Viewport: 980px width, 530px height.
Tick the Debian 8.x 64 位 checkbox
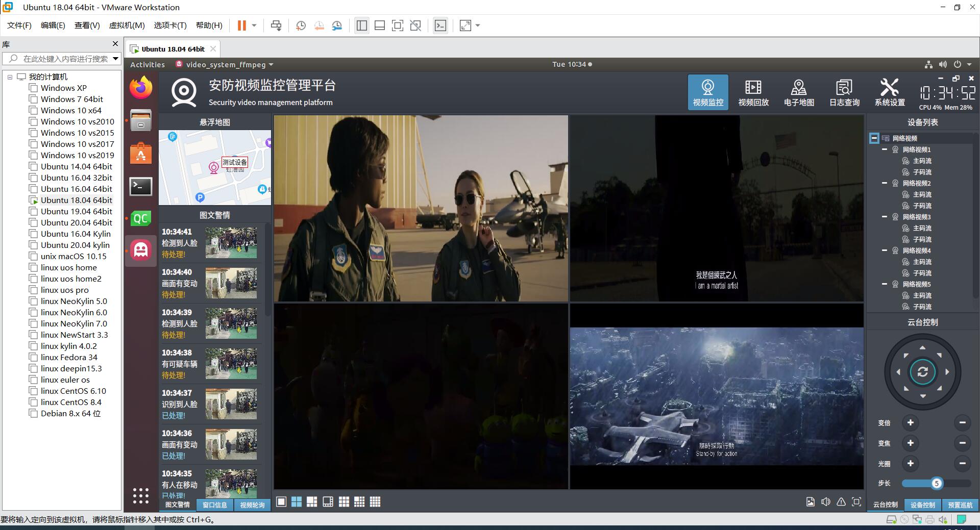pyautogui.click(x=34, y=414)
